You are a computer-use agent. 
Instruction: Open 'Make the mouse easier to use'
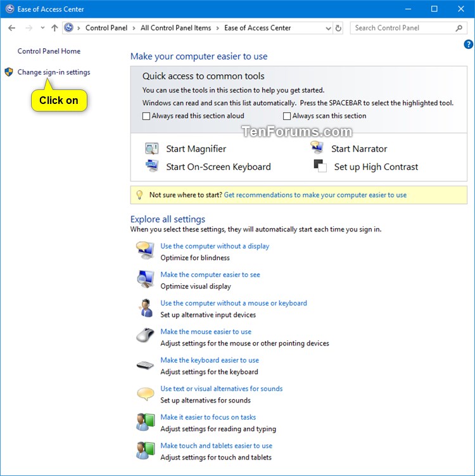[x=206, y=331]
